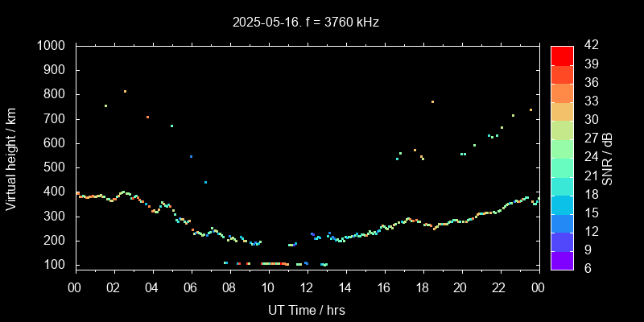Image resolution: width=644 pixels, height=322 pixels.
Task: Click the 12 hour tick on time axis
Action: (306, 287)
